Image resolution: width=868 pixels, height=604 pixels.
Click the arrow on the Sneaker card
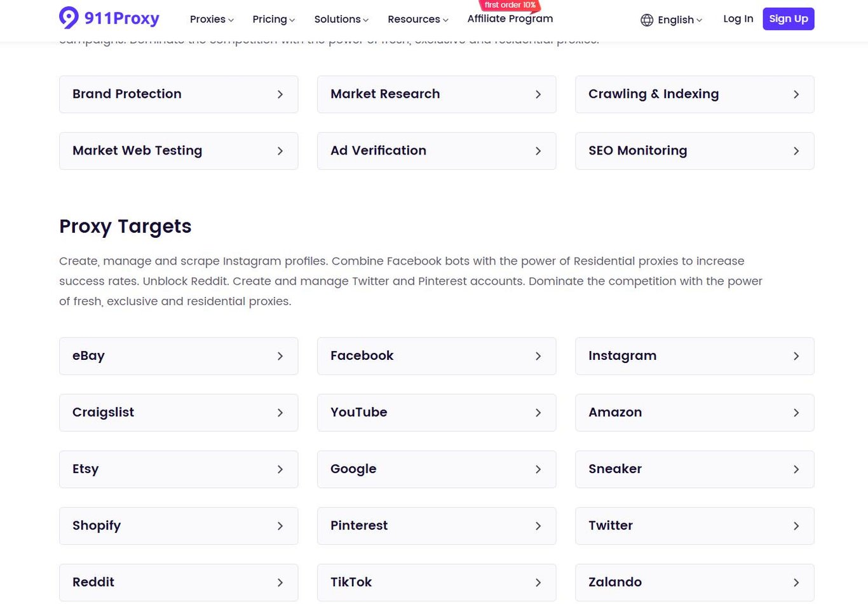[796, 469]
